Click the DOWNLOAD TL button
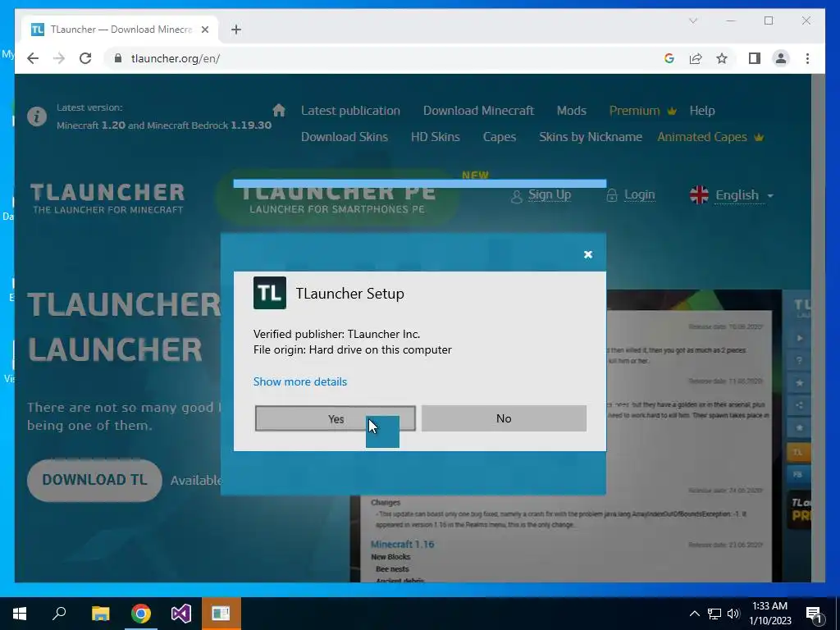 point(94,480)
